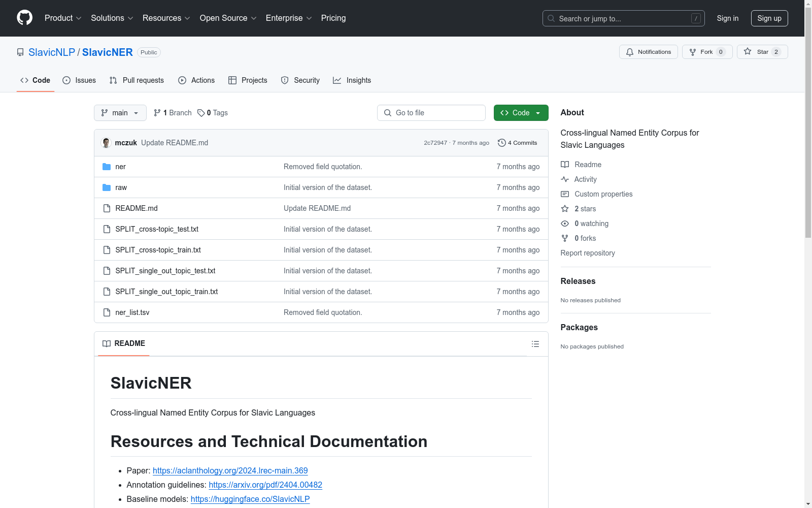This screenshot has height=508, width=812.
Task: Select the Code repository tab
Action: (36, 80)
